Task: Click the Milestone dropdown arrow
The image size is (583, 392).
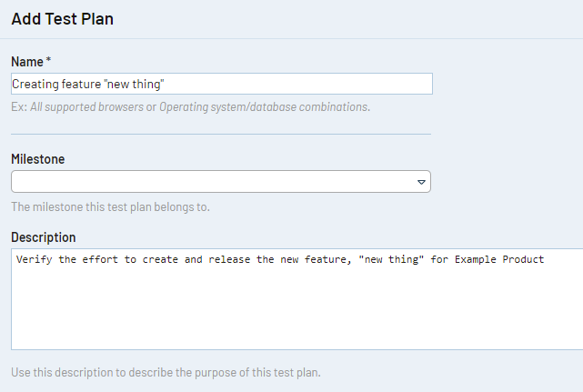Action: pyautogui.click(x=421, y=182)
